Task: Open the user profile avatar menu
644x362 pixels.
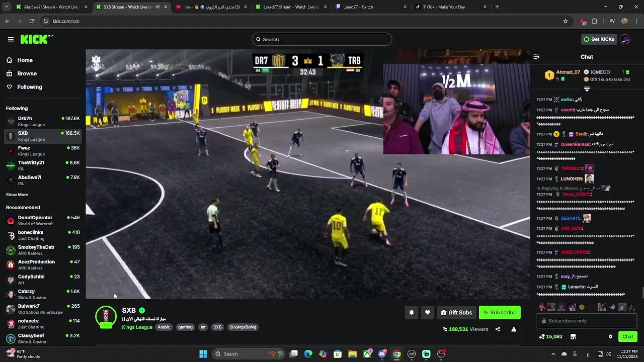Action: [x=625, y=39]
